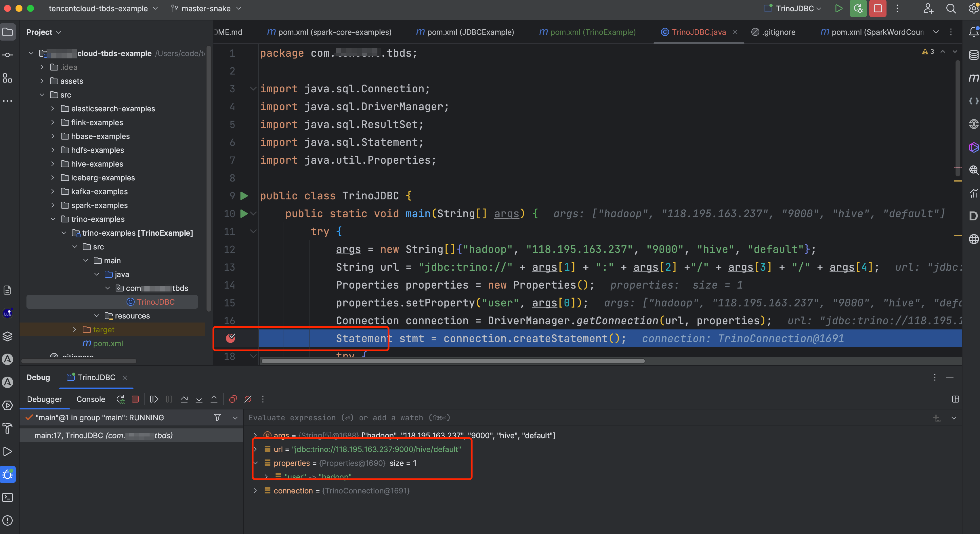Click the run gutter icon on line 9
This screenshot has width=980, height=534.
click(x=244, y=196)
